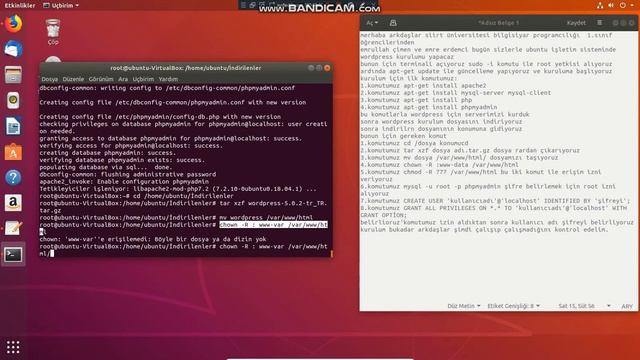Click 'apt-get install apache2' line in gedit
The height and width of the screenshot is (360, 640).
point(423,86)
